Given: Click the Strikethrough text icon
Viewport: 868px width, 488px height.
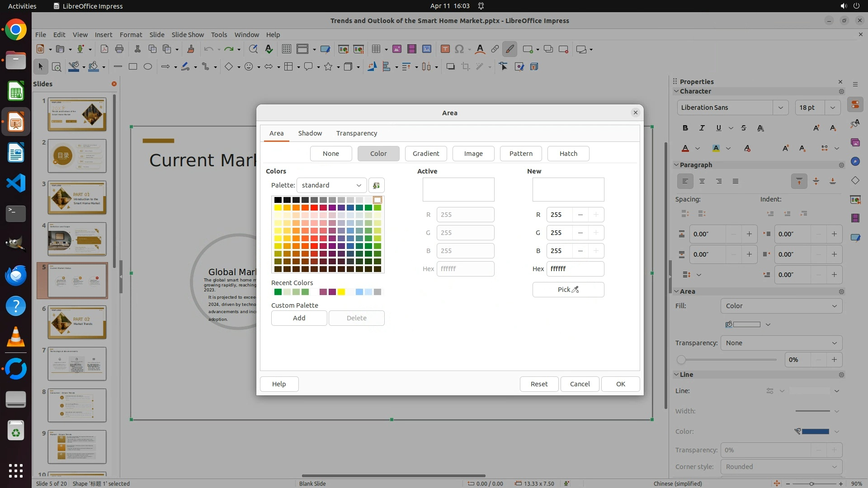Looking at the screenshot, I should [x=744, y=128].
